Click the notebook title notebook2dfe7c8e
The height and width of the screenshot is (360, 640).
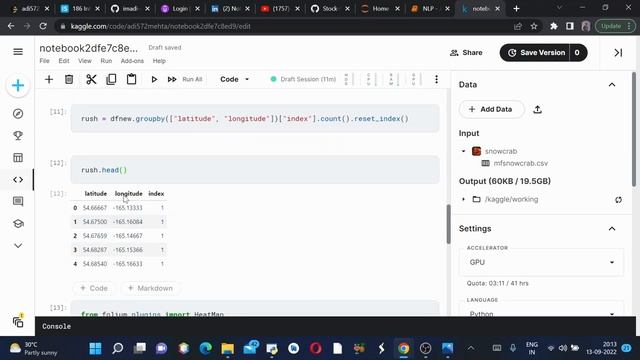tap(89, 48)
